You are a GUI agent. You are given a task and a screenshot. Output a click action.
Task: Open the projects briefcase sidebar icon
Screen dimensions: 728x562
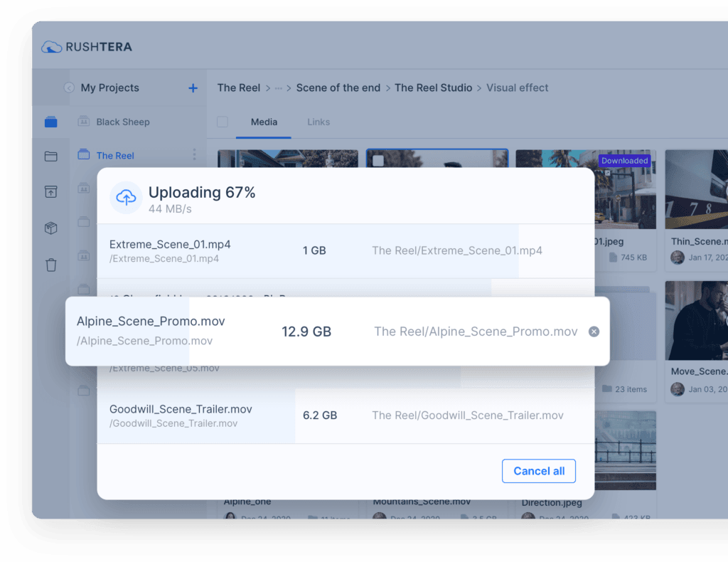tap(51, 122)
